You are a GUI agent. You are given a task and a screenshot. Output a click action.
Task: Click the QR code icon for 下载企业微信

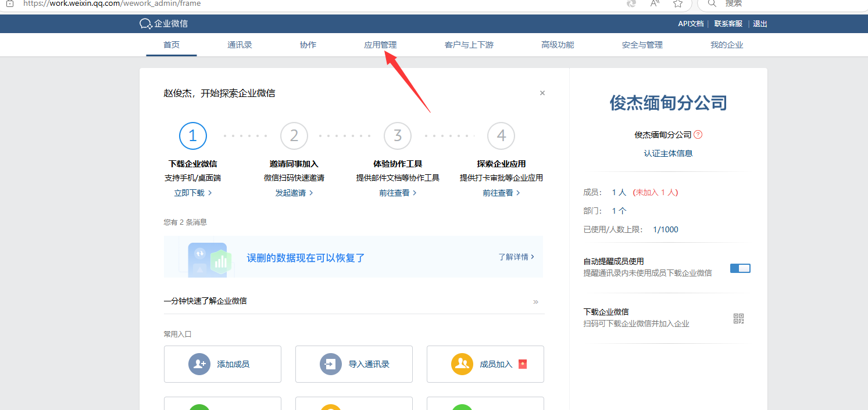[739, 318]
